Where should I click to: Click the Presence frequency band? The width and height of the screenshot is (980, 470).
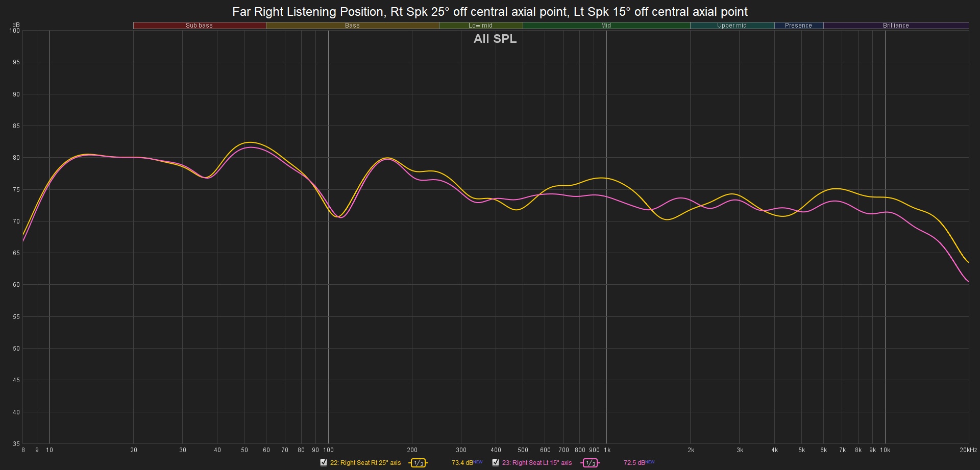point(799,26)
